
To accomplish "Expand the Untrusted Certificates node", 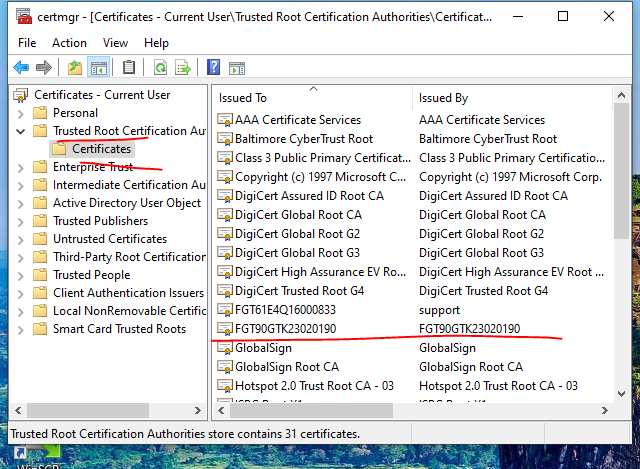I will [x=20, y=240].
